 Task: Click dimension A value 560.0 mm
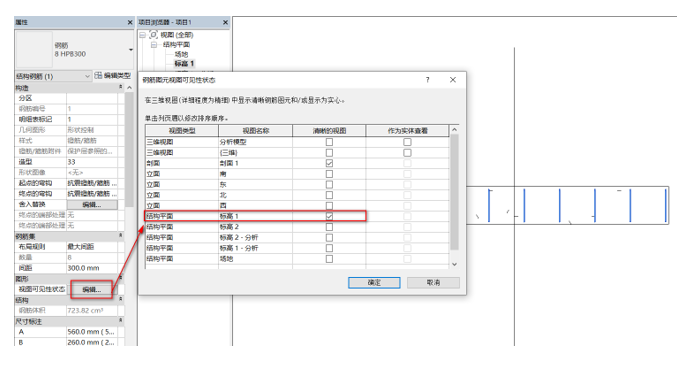92,332
